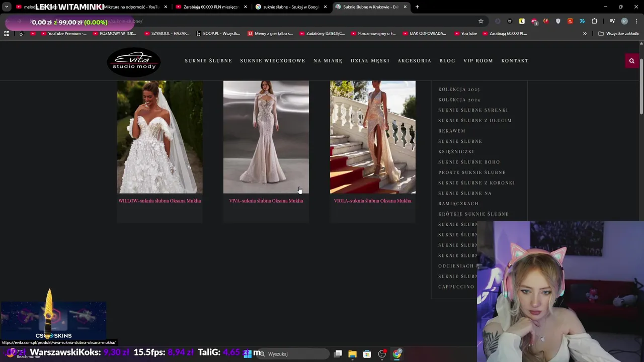Open File Explorer from the taskbar
This screenshot has width=644, height=362.
point(352,354)
